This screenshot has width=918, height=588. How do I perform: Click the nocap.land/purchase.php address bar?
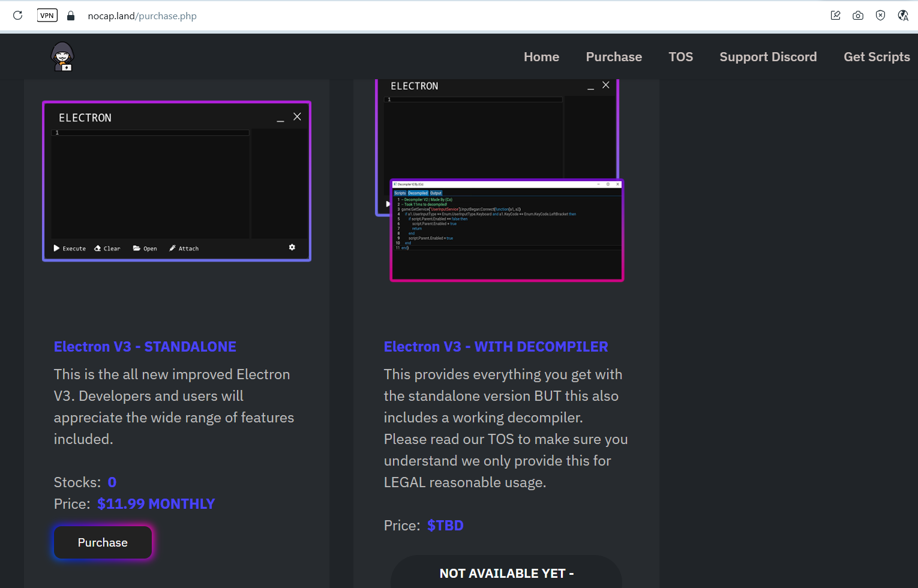142,16
